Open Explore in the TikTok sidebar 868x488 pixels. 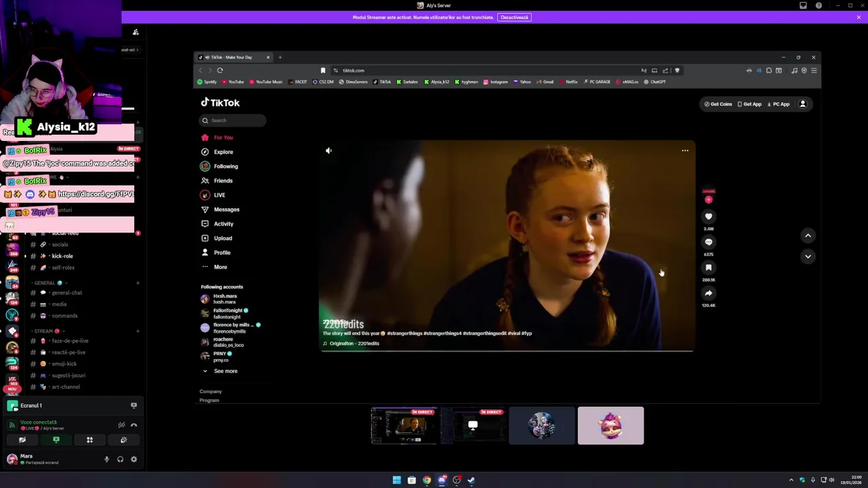coord(218,152)
